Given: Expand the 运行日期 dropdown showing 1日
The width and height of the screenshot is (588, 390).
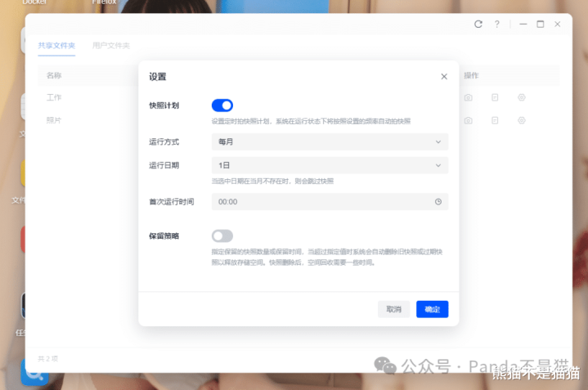Looking at the screenshot, I should point(330,165).
